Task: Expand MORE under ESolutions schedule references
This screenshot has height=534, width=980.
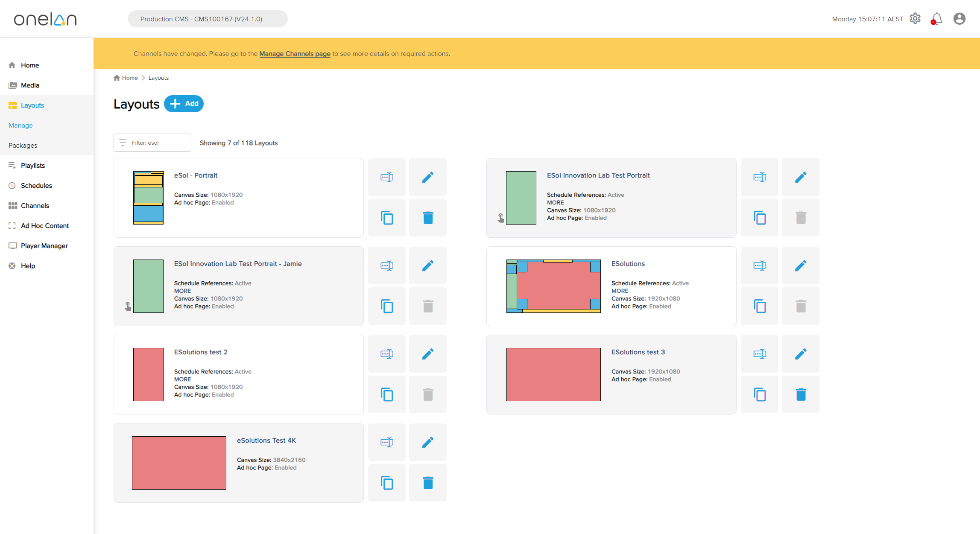Action: [620, 291]
